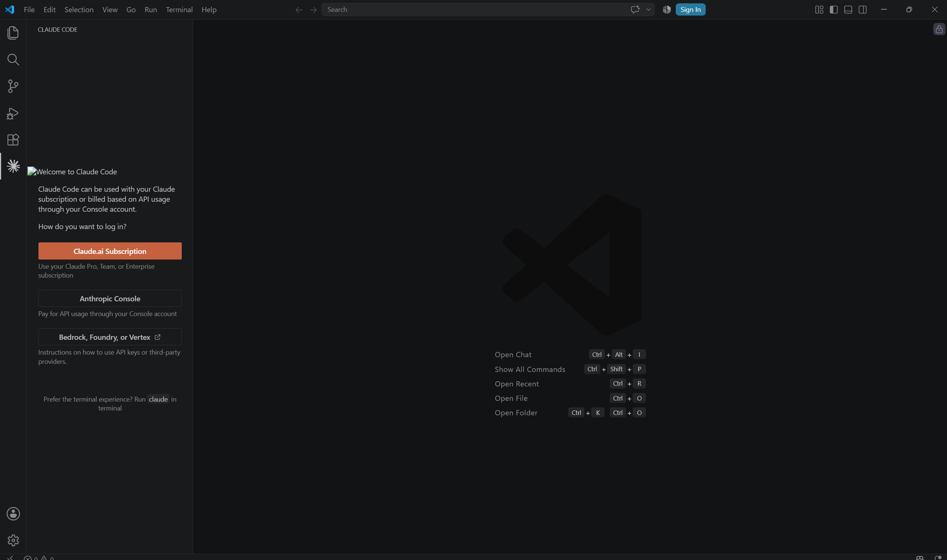Click the Copilot status icon in the status bar
The height and width of the screenshot is (560, 947).
pos(920,558)
